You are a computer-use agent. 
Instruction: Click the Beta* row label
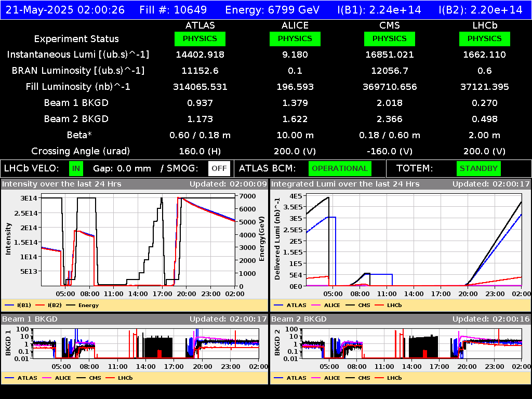(x=79, y=135)
